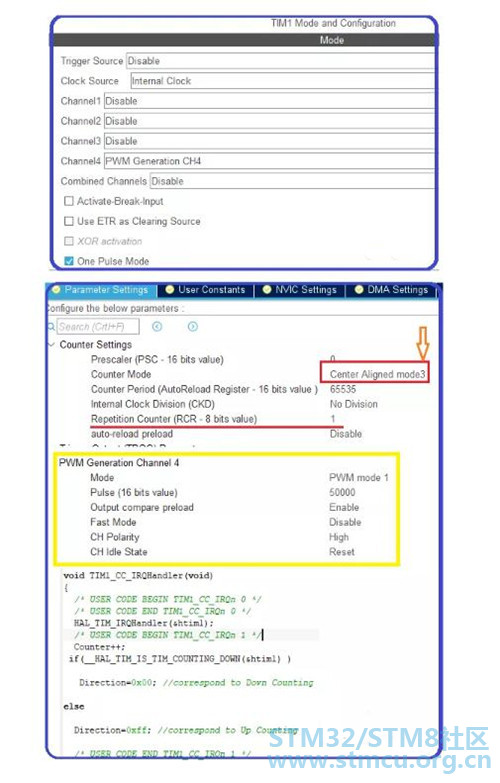Edit the Counter Period value 65535

pos(343,390)
